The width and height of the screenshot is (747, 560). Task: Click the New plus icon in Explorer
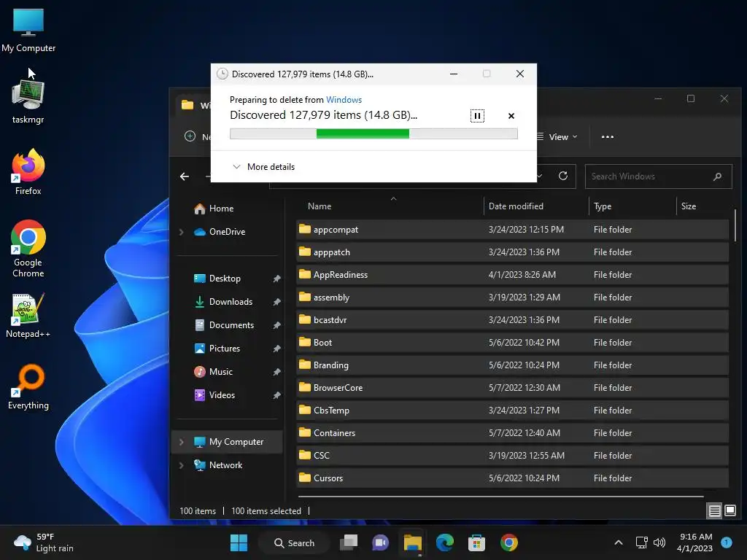[190, 136]
